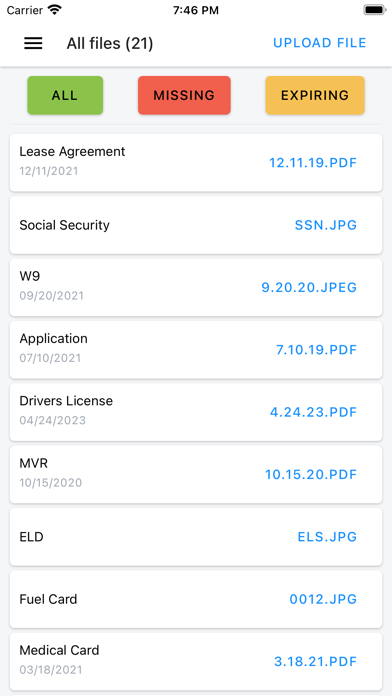Open the hamburger menu icon
This screenshot has width=392, height=696.
click(33, 43)
